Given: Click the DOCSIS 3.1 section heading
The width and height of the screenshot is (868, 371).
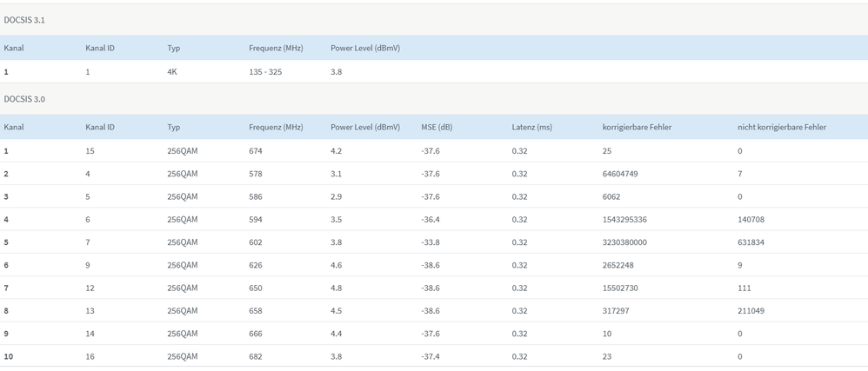Looking at the screenshot, I should (x=25, y=19).
